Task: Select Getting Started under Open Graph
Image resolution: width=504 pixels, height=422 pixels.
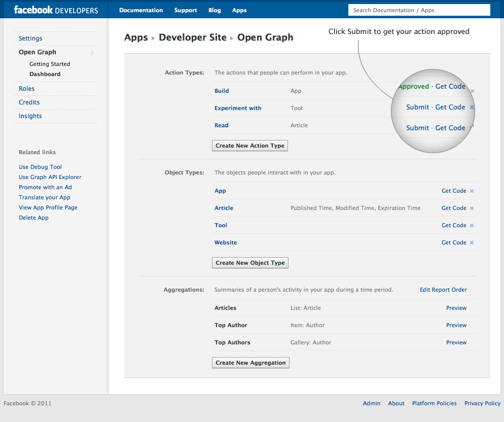Action: [50, 64]
